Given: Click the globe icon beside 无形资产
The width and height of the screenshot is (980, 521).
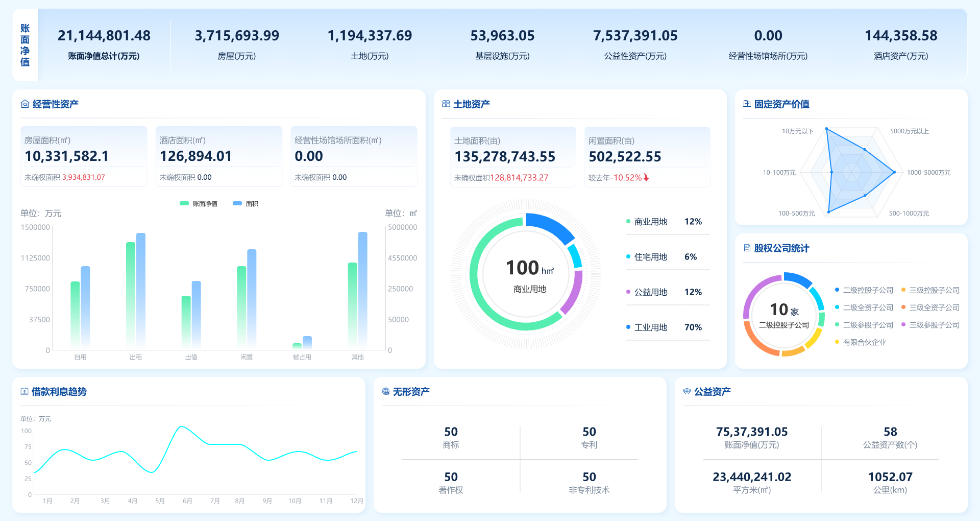Looking at the screenshot, I should click(x=386, y=392).
